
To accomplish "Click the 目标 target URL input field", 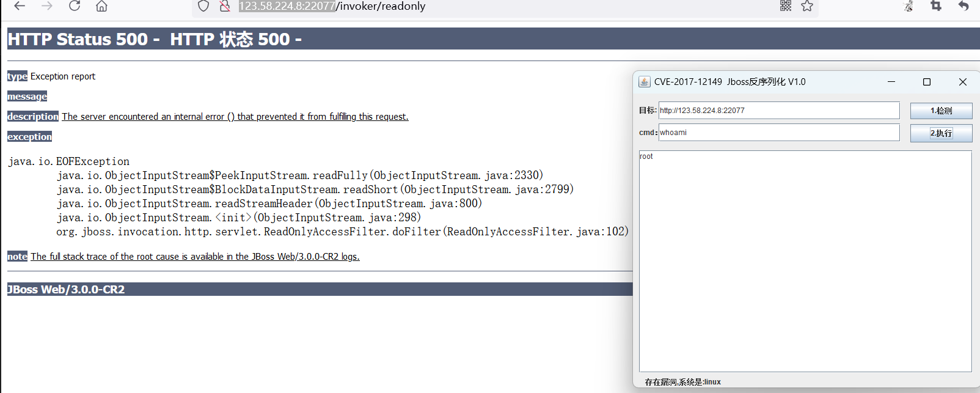I will pos(779,111).
